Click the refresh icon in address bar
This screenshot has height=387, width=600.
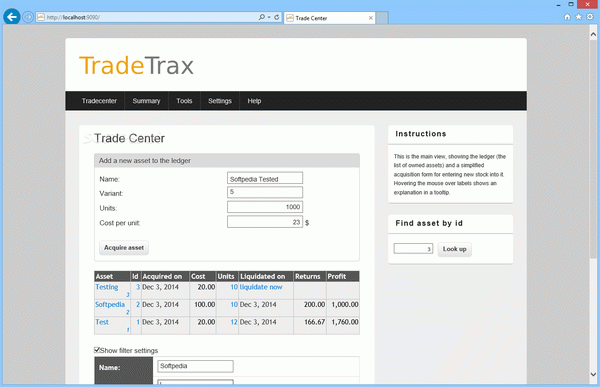point(276,17)
